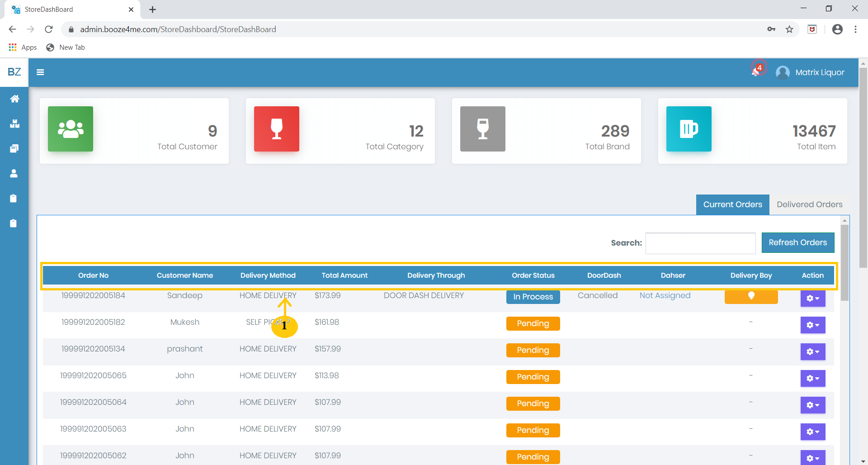
Task: Expand the action gear dropdown for order 199991202005184
Action: [813, 298]
